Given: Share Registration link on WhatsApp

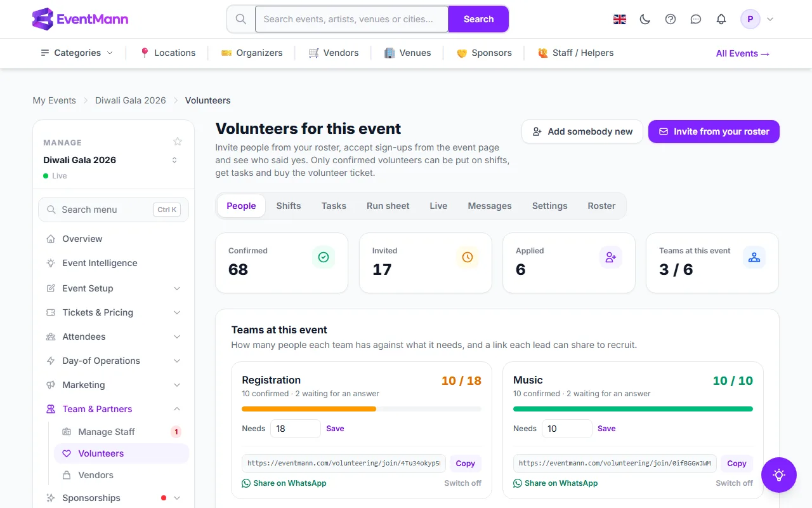Looking at the screenshot, I should [x=284, y=483].
